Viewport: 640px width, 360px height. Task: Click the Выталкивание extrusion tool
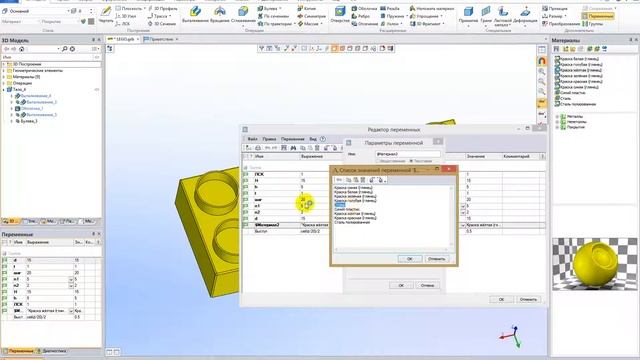coord(195,15)
